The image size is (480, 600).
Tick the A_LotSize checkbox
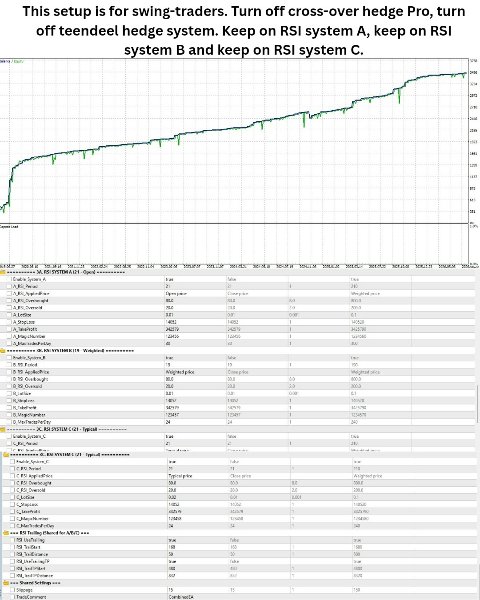click(9, 315)
